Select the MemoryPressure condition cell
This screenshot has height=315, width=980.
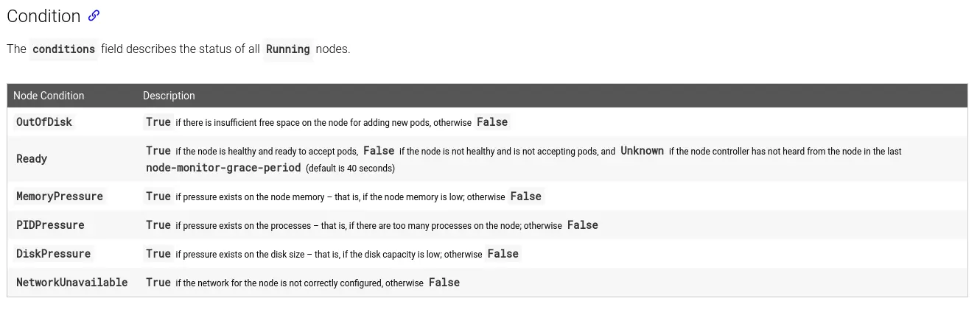(60, 197)
